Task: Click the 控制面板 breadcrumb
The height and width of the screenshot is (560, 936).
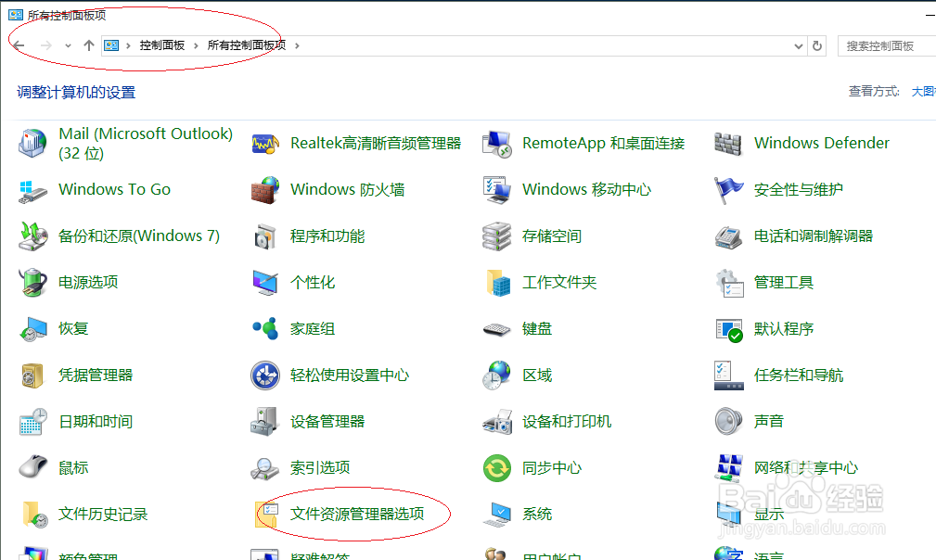Action: tap(161, 45)
